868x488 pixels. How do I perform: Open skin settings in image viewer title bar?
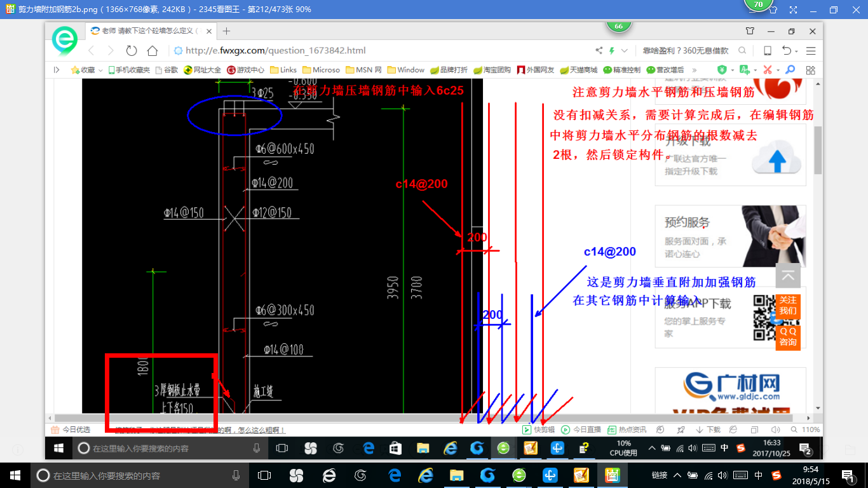pyautogui.click(x=773, y=10)
